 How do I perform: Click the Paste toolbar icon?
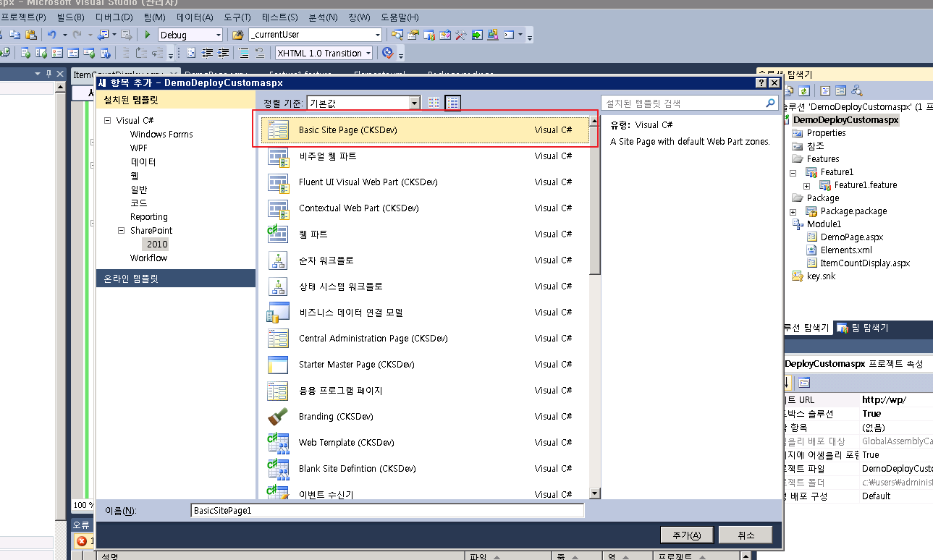click(31, 35)
